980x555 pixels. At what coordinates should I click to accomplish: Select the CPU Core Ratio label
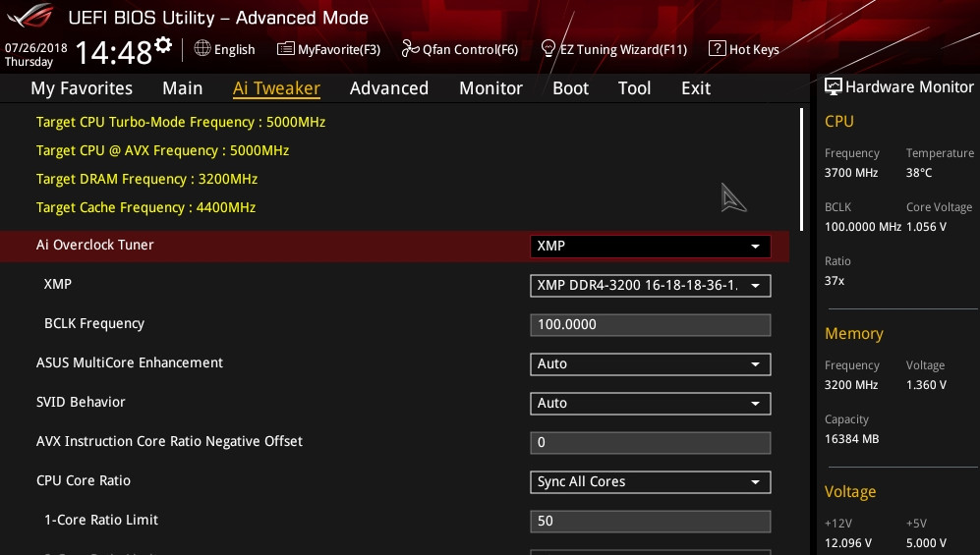click(84, 480)
